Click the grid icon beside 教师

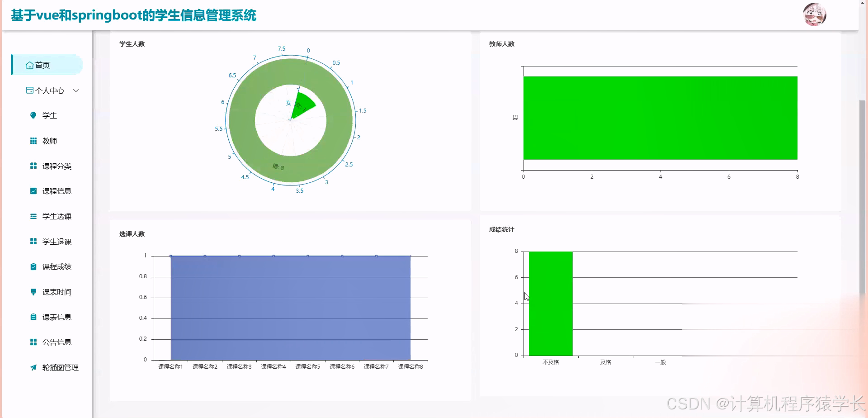[33, 141]
